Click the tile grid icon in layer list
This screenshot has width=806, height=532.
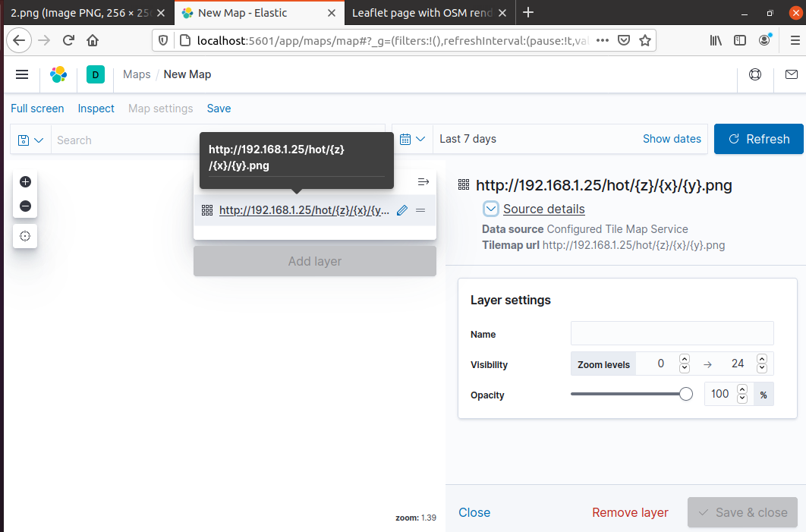[207, 209]
